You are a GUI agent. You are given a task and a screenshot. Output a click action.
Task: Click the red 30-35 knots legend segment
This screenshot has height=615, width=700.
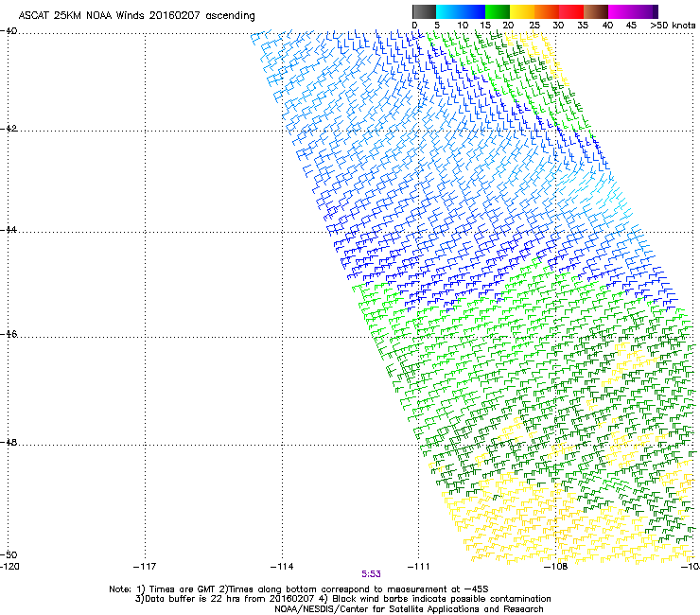pos(571,11)
